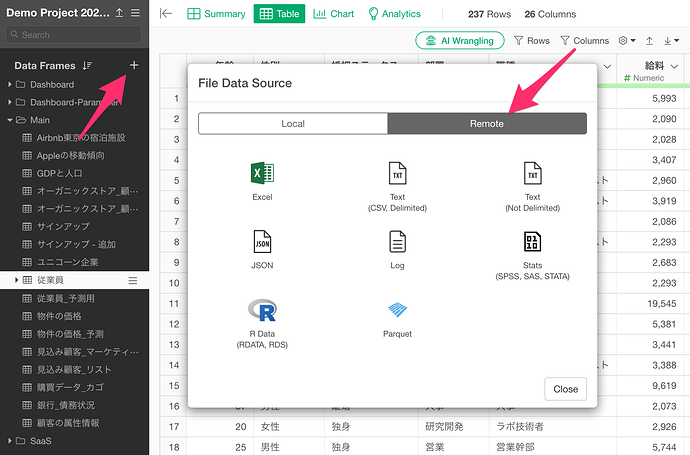Click the export upload arrow in toolbar

pos(649,41)
